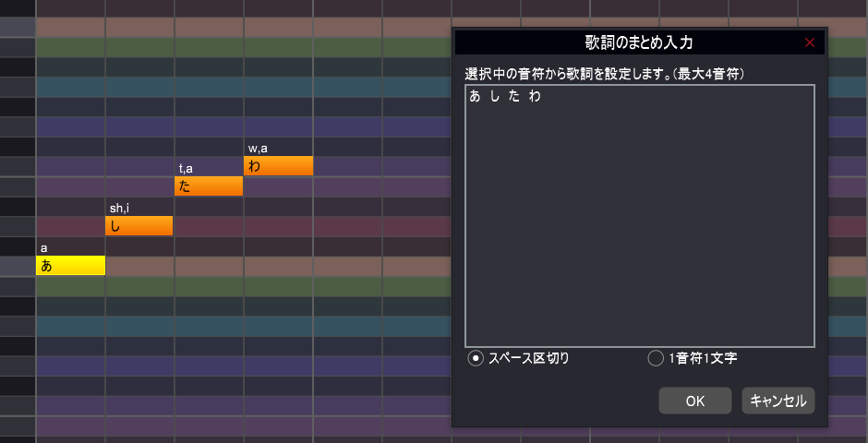Click the 歌詞のまとめ入力 title bar
This screenshot has width=868, height=443.
coord(639,42)
